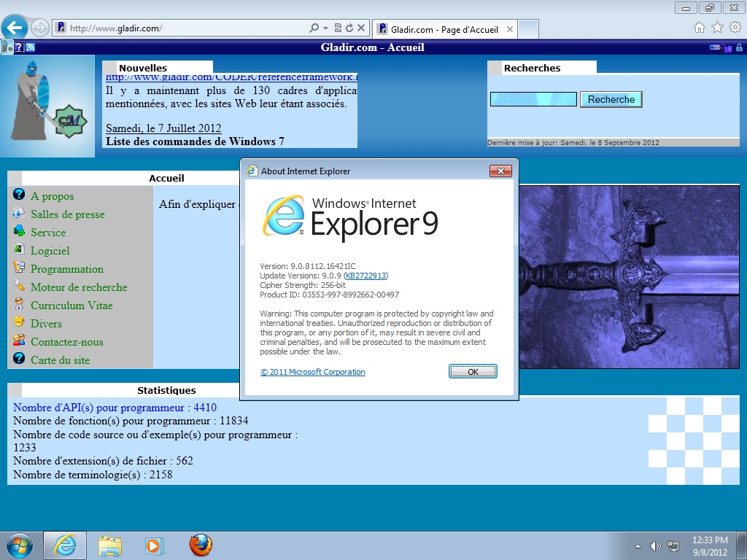Click the Service icon

point(19,230)
